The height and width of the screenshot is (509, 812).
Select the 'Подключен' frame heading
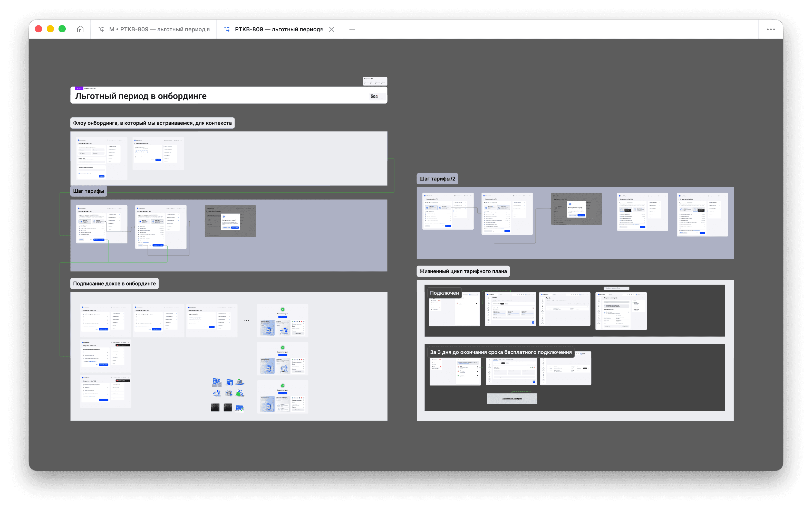point(444,293)
